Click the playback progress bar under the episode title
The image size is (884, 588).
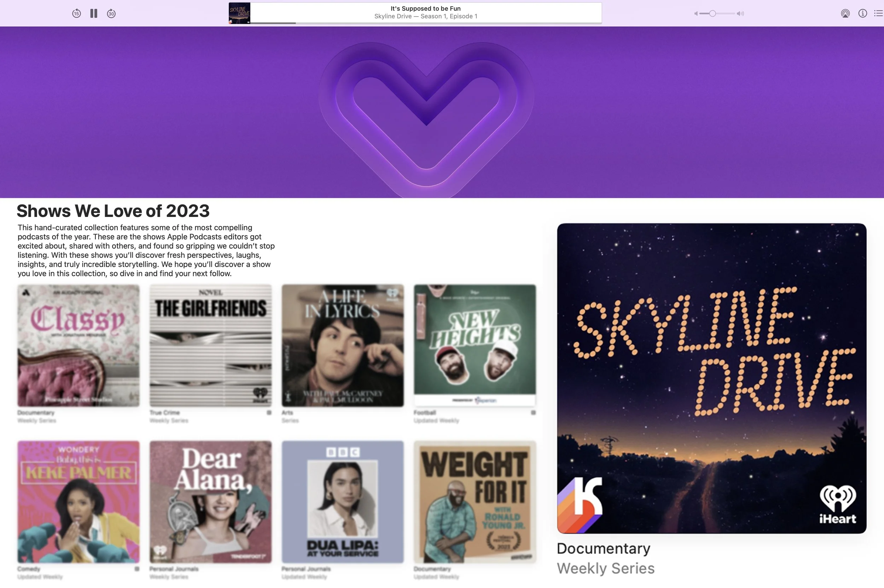coord(425,23)
